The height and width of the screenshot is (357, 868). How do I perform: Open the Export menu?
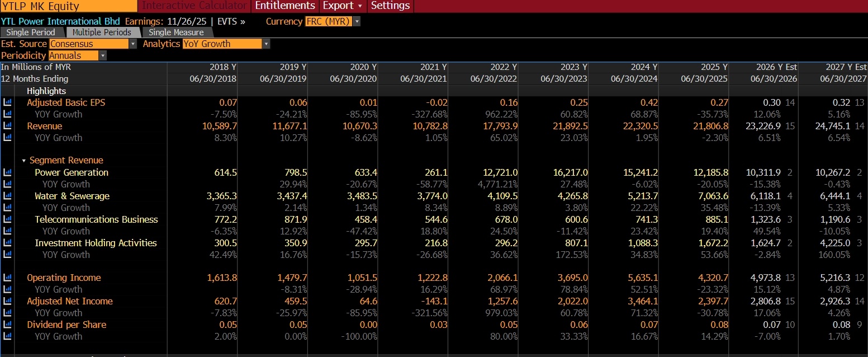(343, 6)
